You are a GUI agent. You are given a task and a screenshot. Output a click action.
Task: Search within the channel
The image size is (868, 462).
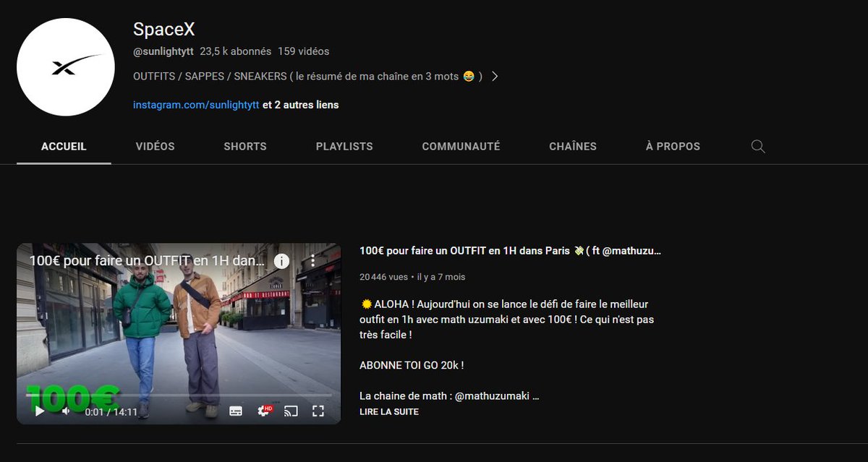click(x=758, y=146)
